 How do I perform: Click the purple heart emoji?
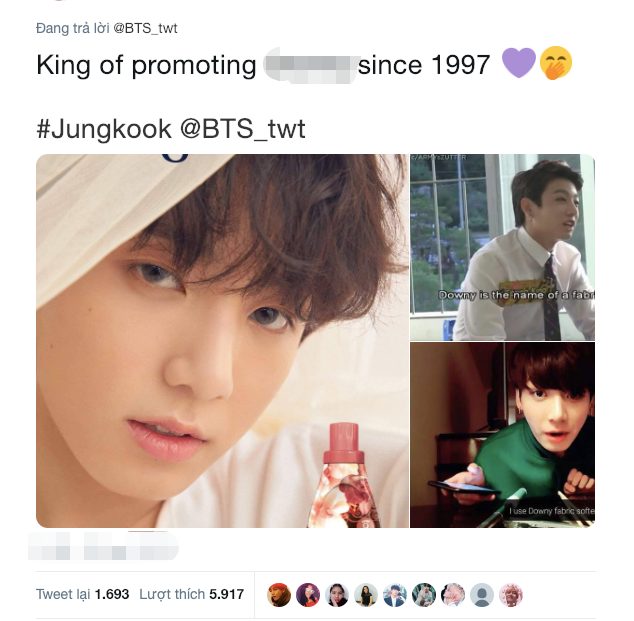[519, 63]
